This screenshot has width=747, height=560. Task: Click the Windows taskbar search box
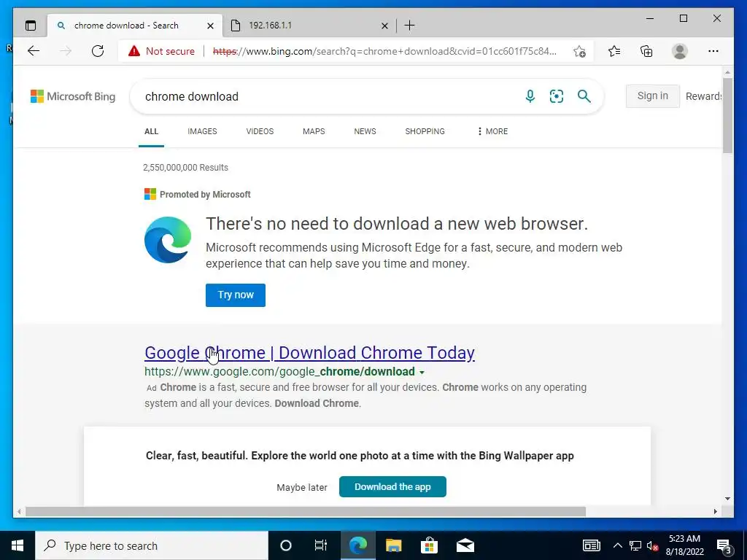pyautogui.click(x=152, y=545)
